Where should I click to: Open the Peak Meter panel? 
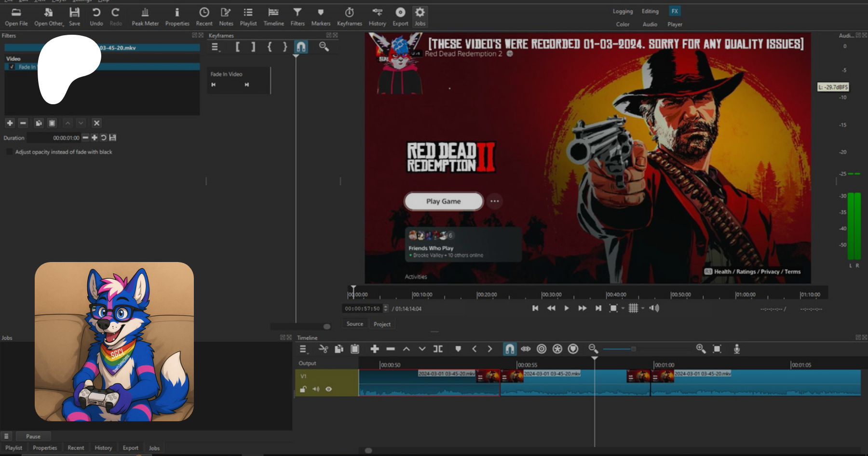[x=145, y=16]
